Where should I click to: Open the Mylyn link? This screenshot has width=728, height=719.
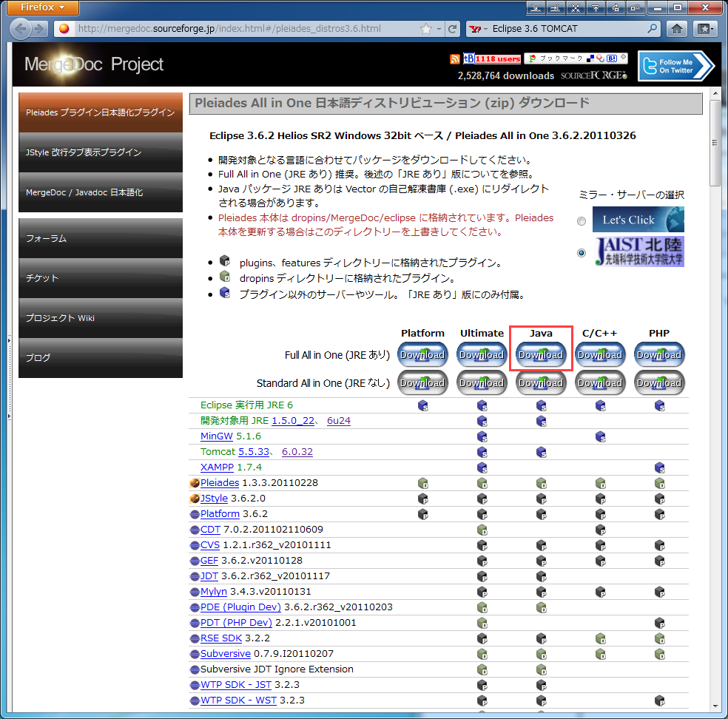pyautogui.click(x=214, y=592)
